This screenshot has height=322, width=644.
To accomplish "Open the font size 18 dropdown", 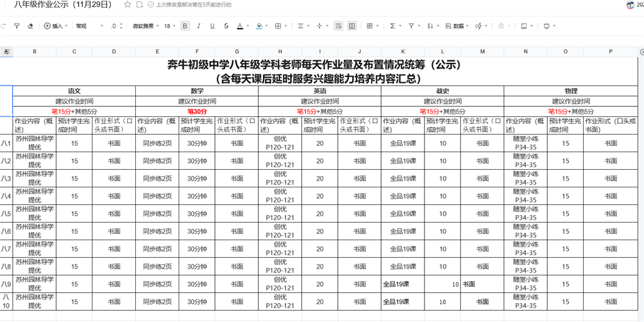I will tap(170, 26).
